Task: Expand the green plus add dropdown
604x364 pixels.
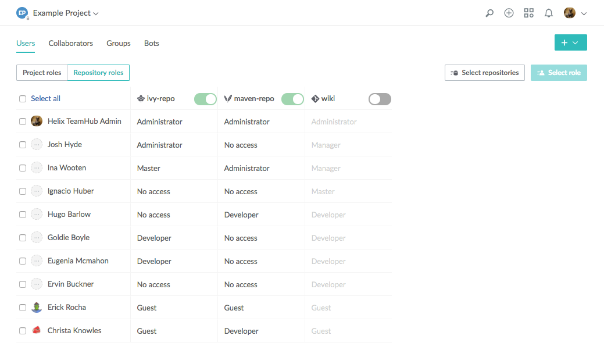Action: point(570,42)
